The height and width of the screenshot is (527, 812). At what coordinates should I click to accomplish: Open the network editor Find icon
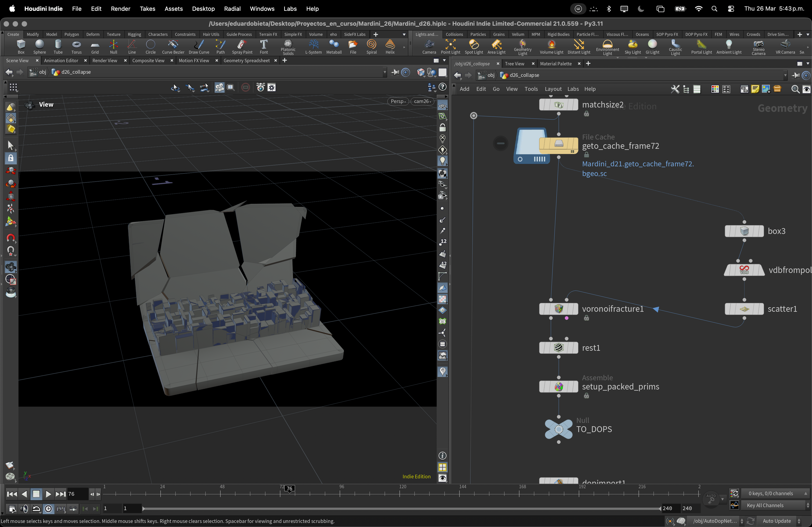click(x=795, y=89)
